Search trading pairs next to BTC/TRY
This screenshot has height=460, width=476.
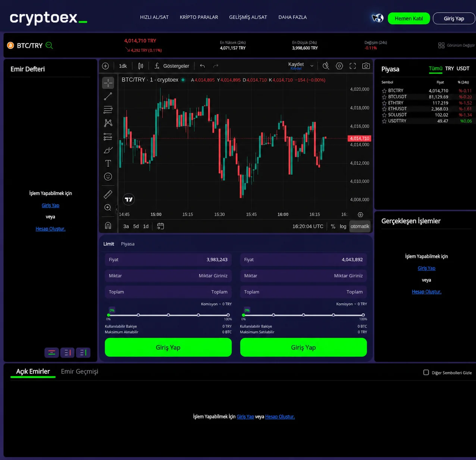pos(49,46)
